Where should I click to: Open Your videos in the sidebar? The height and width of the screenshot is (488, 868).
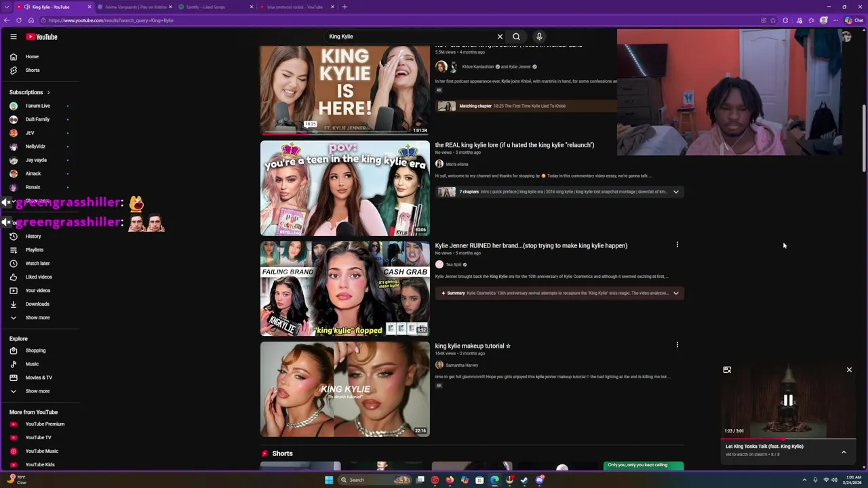(39, 291)
